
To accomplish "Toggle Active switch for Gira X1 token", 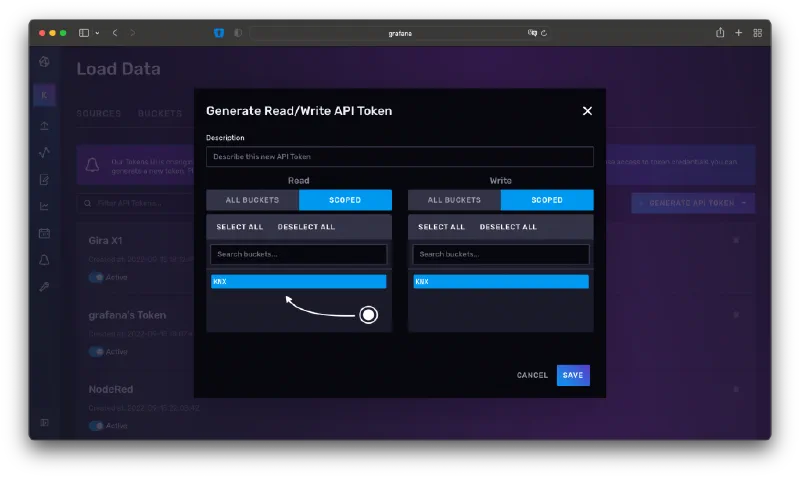I will 96,277.
